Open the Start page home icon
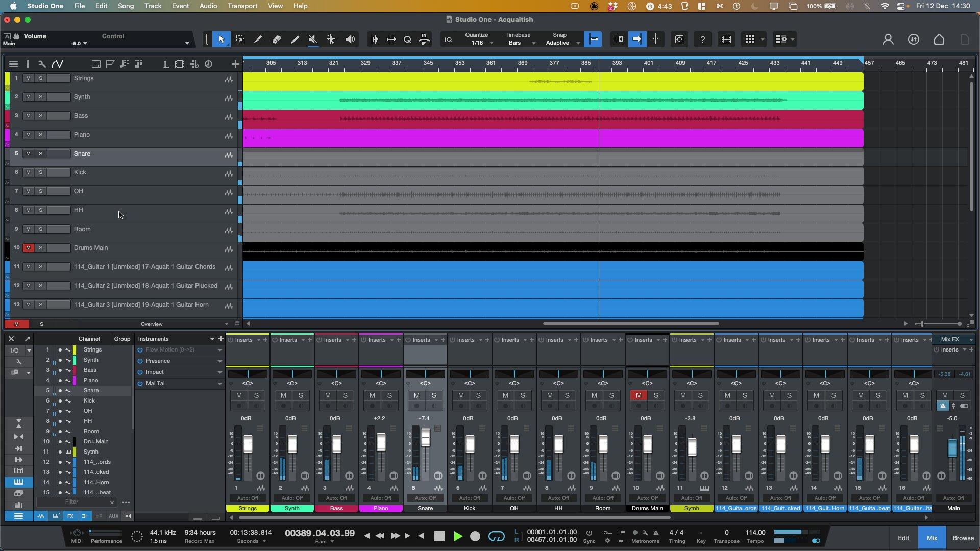This screenshot has width=980, height=551. 939,39
